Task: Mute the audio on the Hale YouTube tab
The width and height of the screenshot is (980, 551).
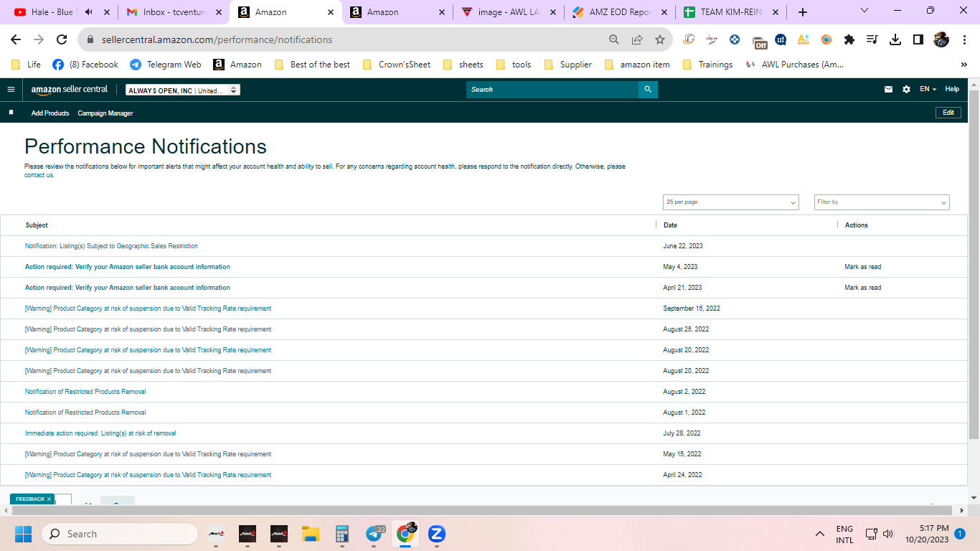Action: point(89,12)
